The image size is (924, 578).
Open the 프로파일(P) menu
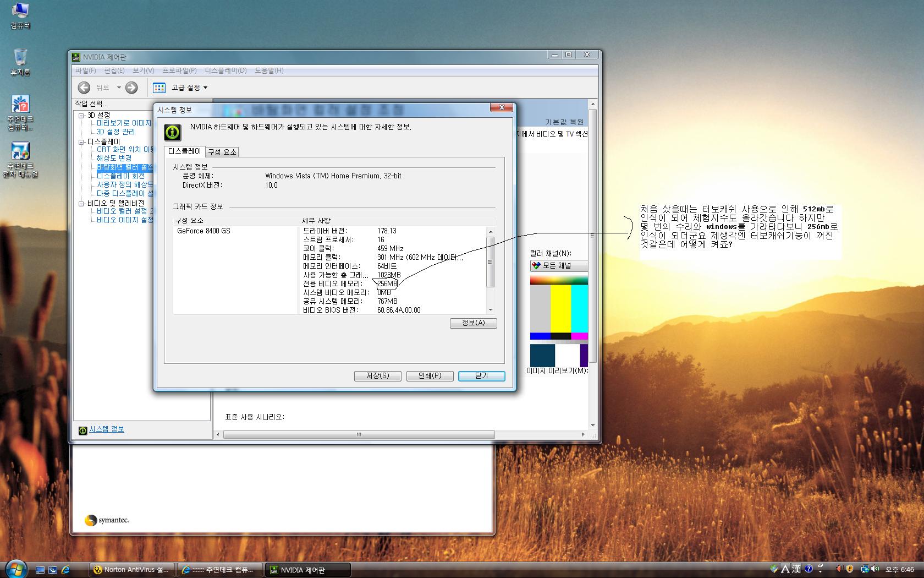pos(179,70)
